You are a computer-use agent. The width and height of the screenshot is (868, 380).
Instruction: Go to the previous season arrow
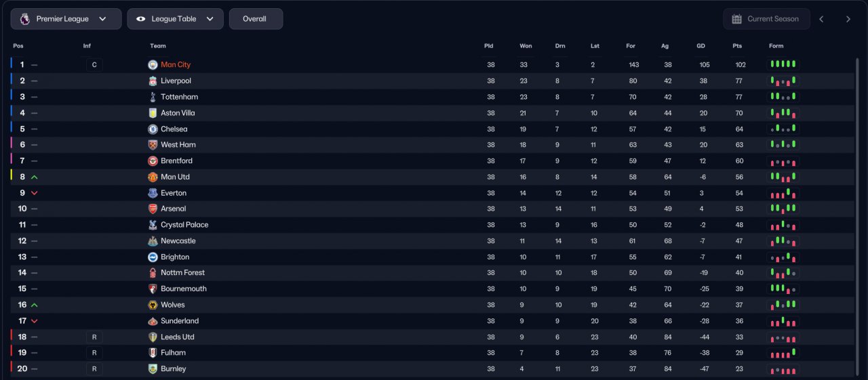click(821, 19)
